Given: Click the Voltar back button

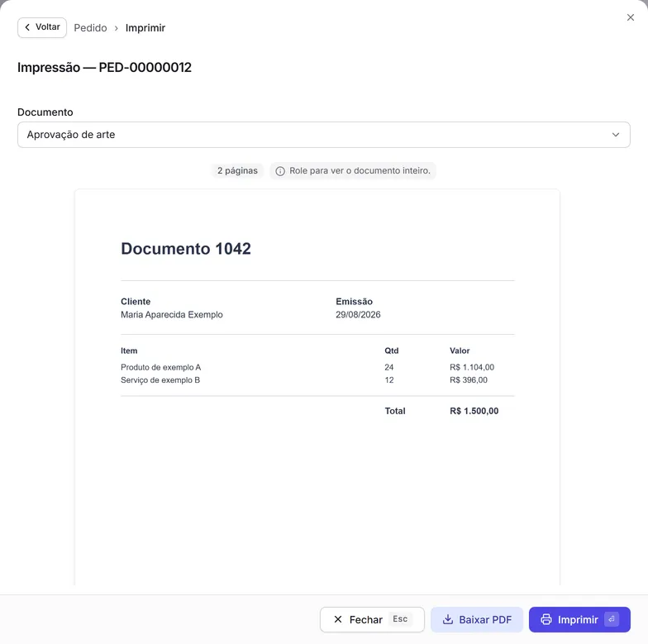Looking at the screenshot, I should (x=41, y=27).
